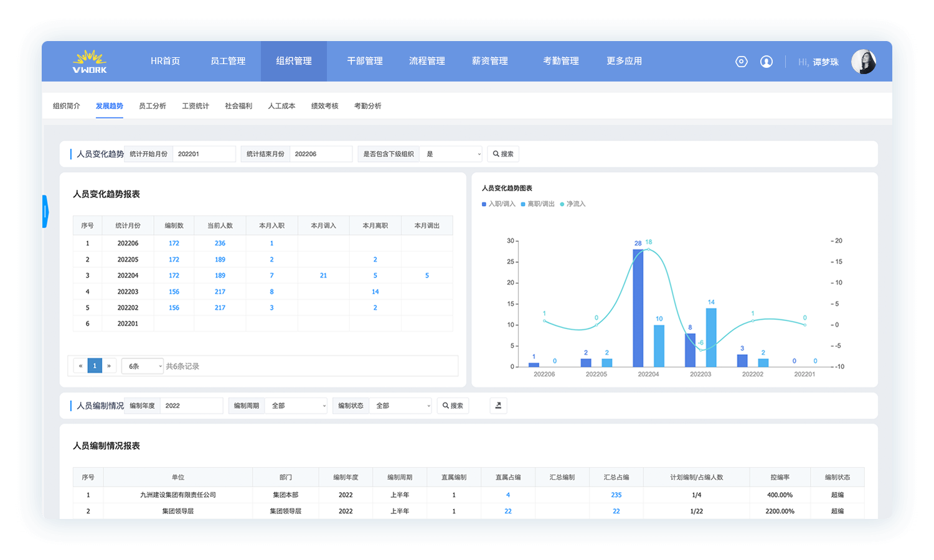
Task: Click 当前人数 236 link for 202206
Action: coord(220,243)
